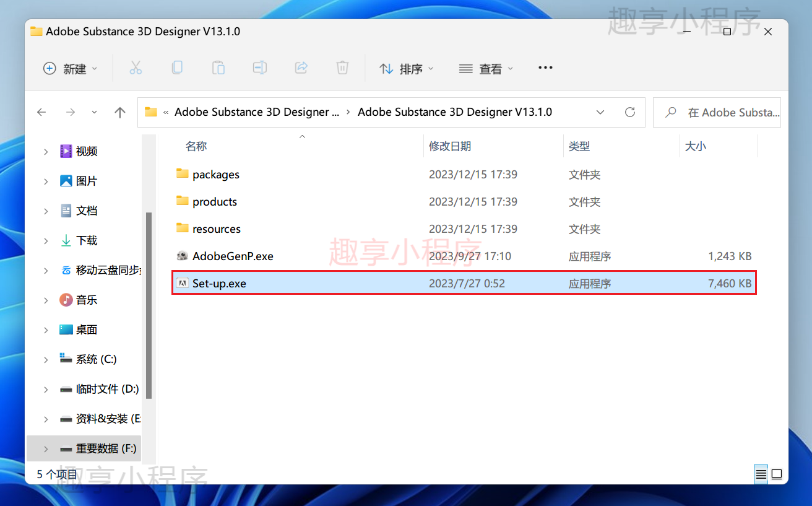
Task: Switch to large icons view in status bar
Action: (x=777, y=474)
